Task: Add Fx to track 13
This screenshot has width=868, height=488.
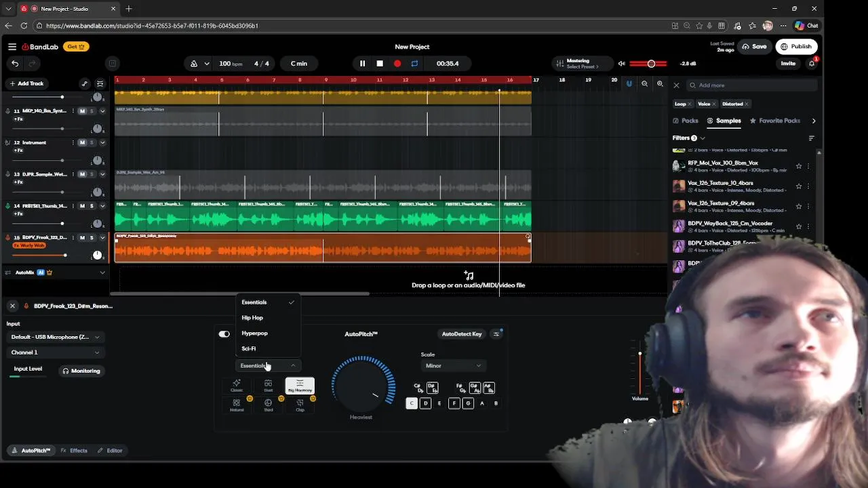Action: point(19,182)
